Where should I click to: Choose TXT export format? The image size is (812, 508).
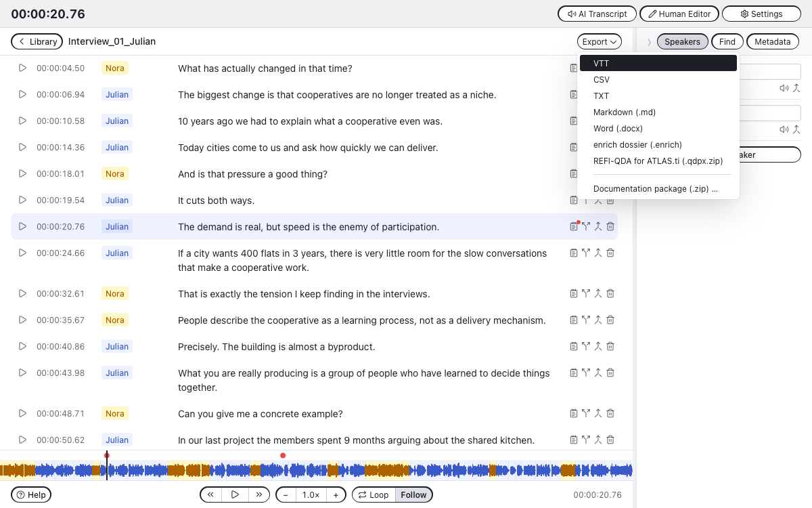pos(658,96)
